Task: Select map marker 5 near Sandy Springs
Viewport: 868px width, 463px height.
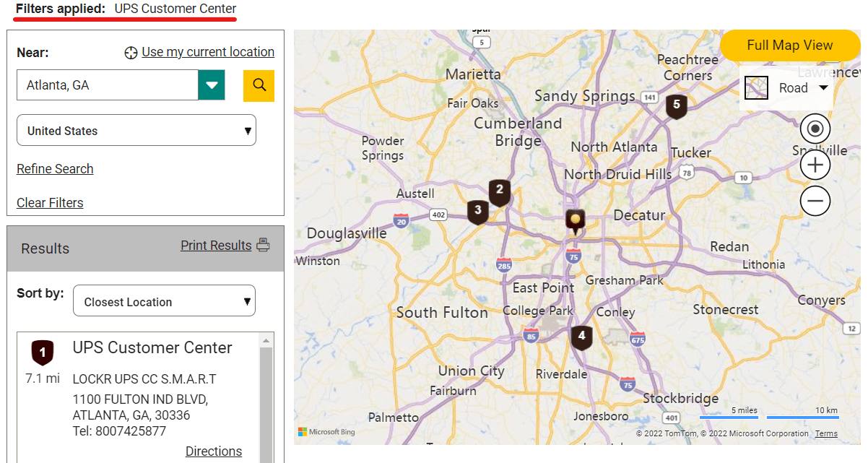Action: point(676,106)
